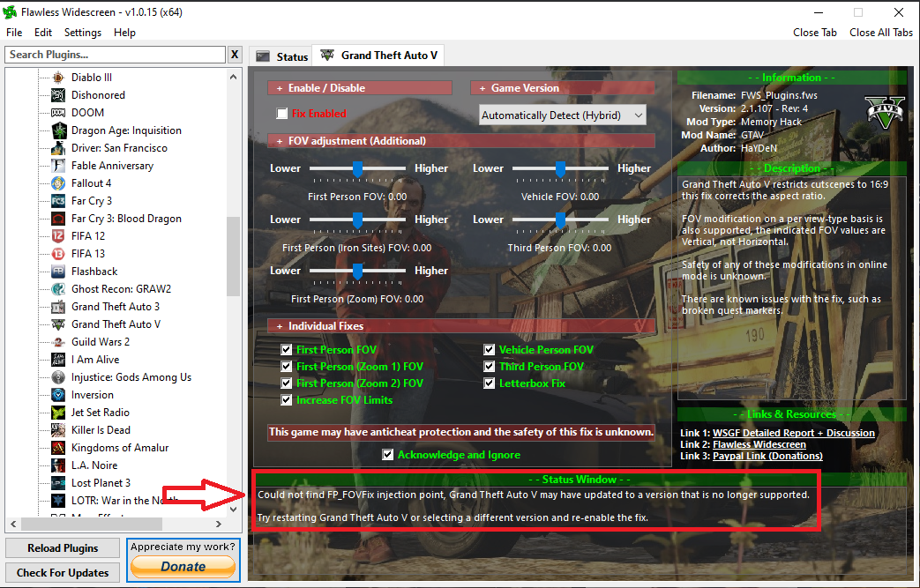
Task: Click the Diablo III plugin icon
Action: (58, 78)
